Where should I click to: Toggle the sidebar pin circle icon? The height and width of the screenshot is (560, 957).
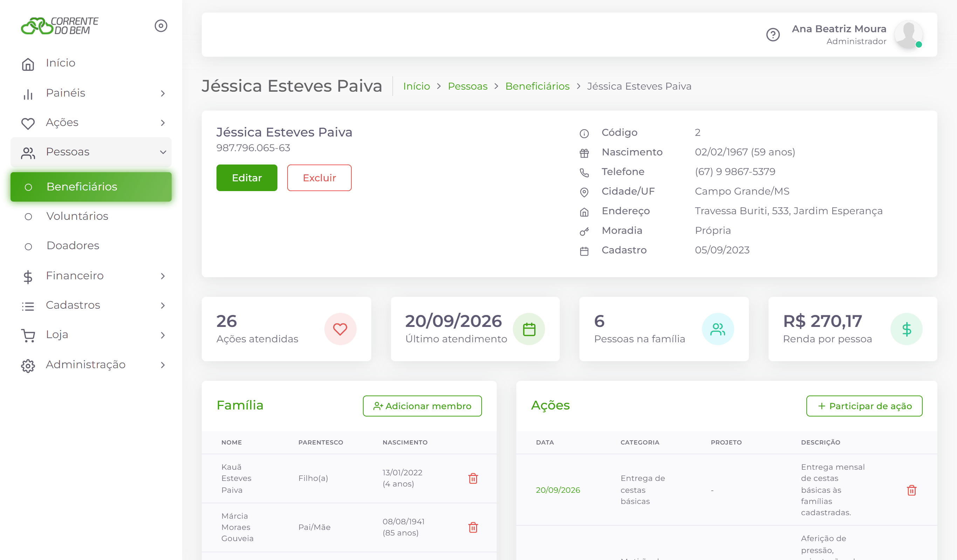click(x=161, y=26)
